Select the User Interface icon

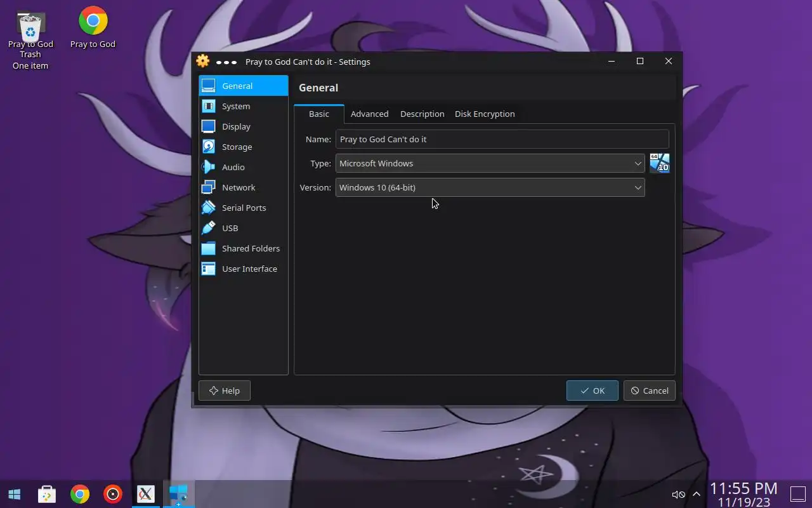pyautogui.click(x=209, y=269)
